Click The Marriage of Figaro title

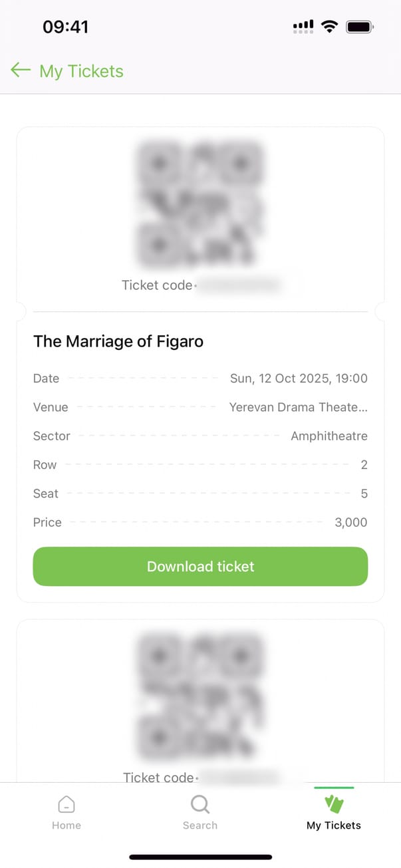tap(118, 342)
